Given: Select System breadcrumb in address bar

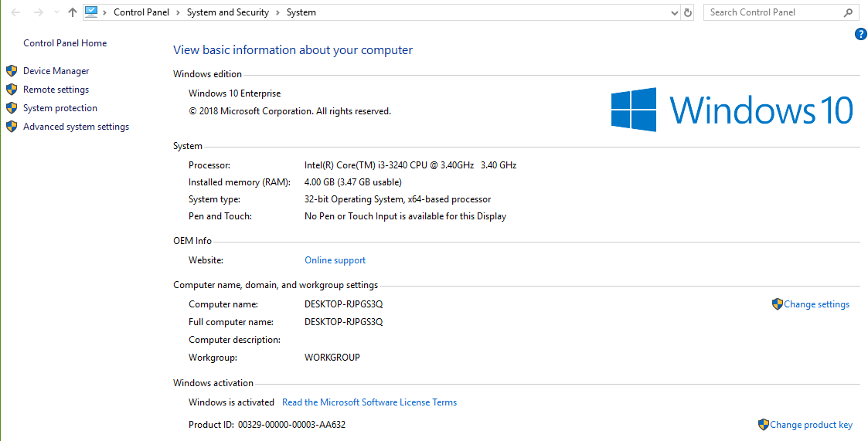Looking at the screenshot, I should (301, 12).
